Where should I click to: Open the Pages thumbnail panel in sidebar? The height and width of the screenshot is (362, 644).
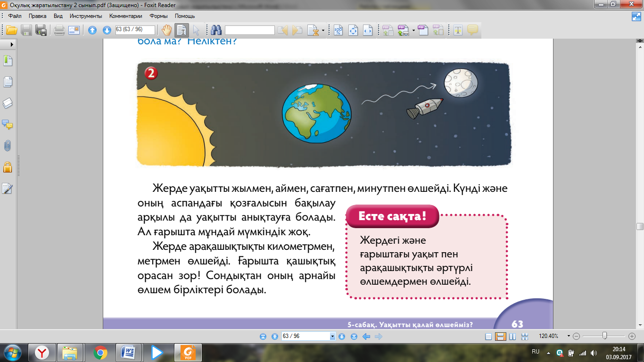(8, 82)
